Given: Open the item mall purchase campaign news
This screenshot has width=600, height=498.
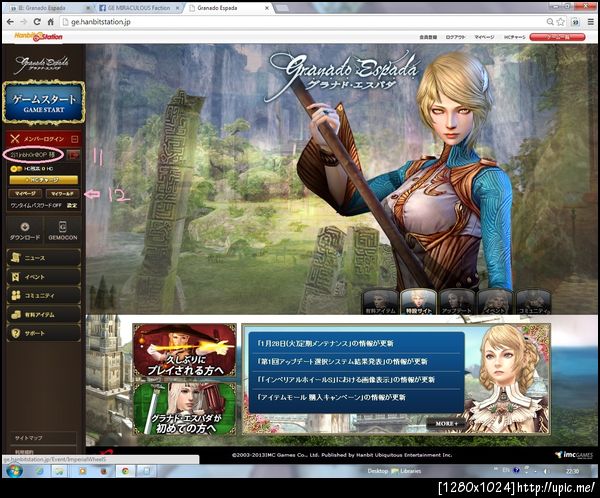Looking at the screenshot, I should (331, 397).
